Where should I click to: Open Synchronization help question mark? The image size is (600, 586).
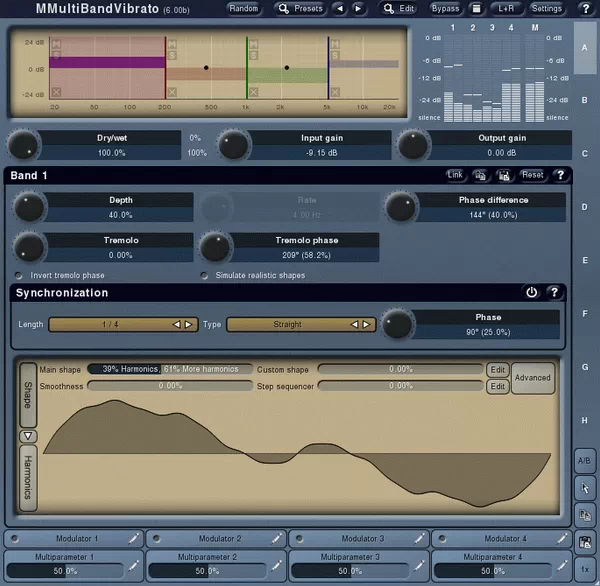pos(554,292)
